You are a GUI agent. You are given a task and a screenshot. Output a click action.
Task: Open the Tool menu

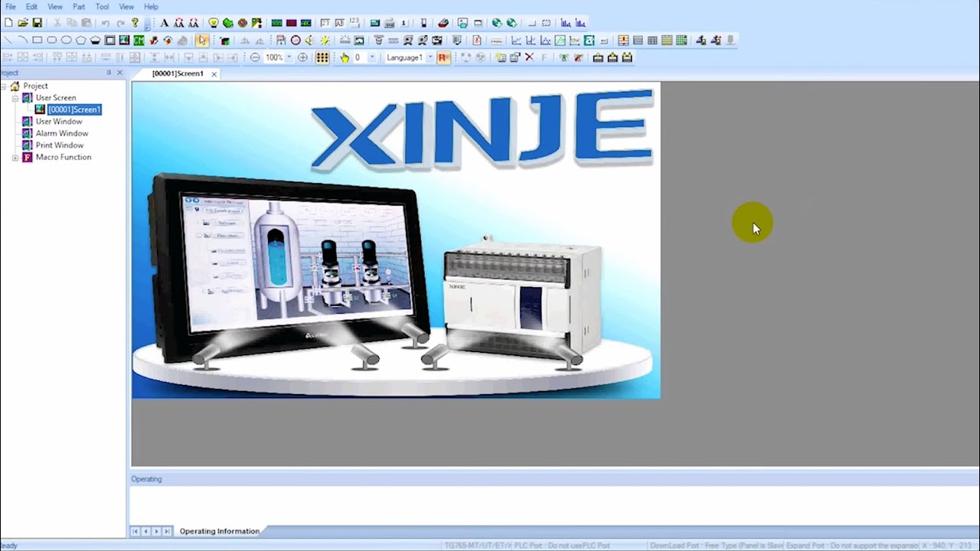point(102,7)
